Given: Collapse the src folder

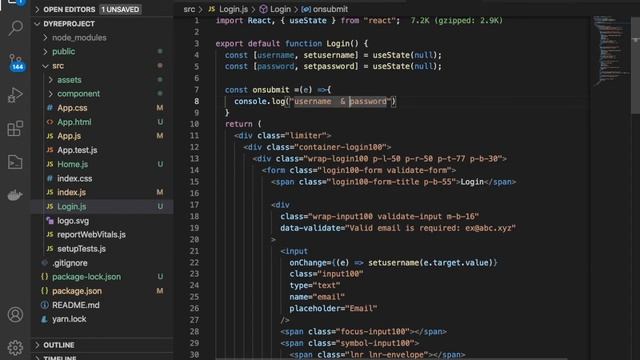Looking at the screenshot, I should (103, 66).
